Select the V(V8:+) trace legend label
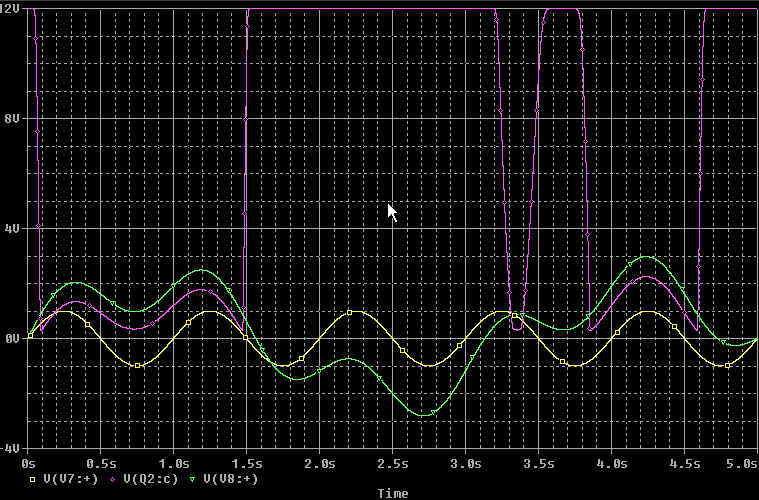The height and width of the screenshot is (500, 759). pyautogui.click(x=230, y=479)
